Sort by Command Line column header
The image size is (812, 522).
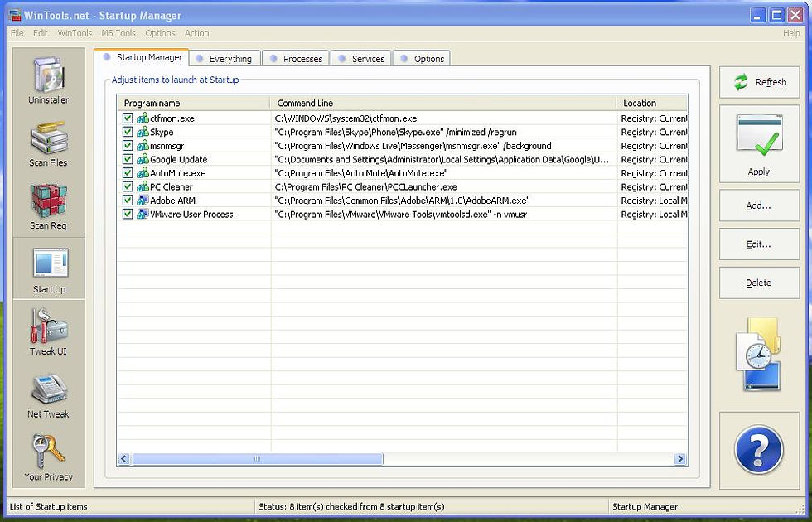coord(443,103)
